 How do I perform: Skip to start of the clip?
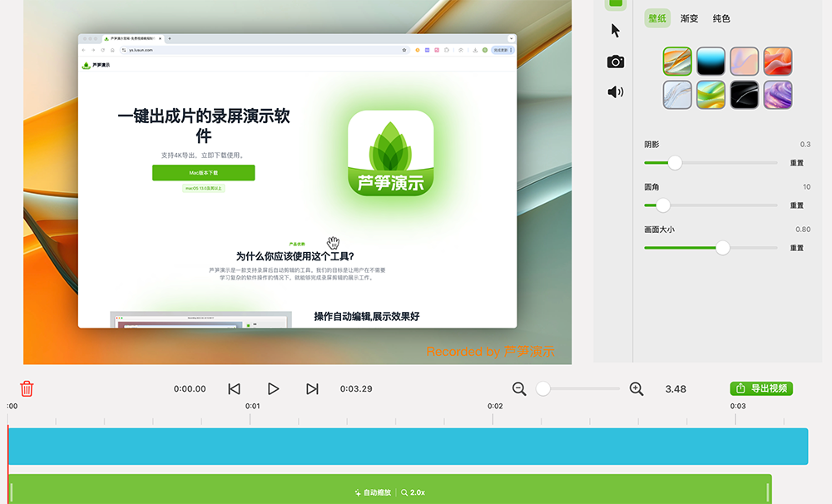pyautogui.click(x=234, y=389)
